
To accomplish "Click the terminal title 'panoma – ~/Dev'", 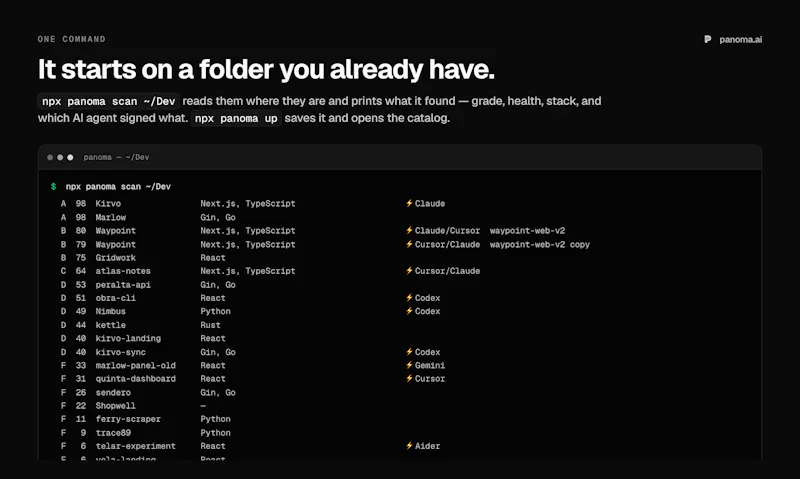I will pyautogui.click(x=116, y=157).
